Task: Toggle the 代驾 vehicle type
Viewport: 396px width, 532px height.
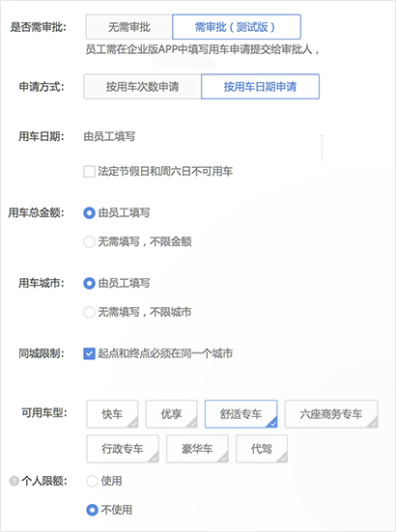Action: pyautogui.click(x=262, y=449)
